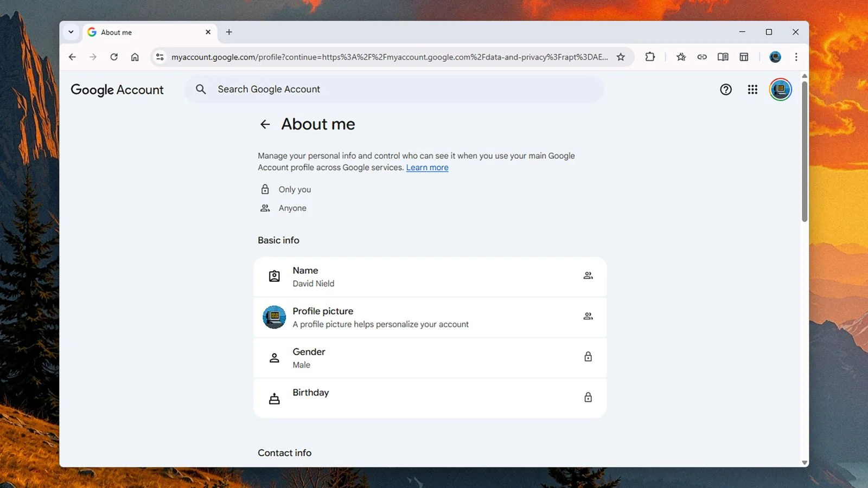The width and height of the screenshot is (868, 488).
Task: Click the scrollbar up arrow
Action: 805,76
